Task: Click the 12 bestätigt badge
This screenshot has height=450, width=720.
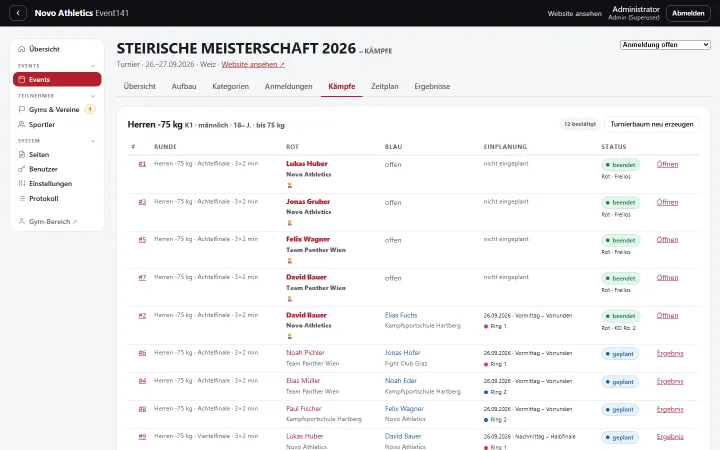Action: (580, 124)
